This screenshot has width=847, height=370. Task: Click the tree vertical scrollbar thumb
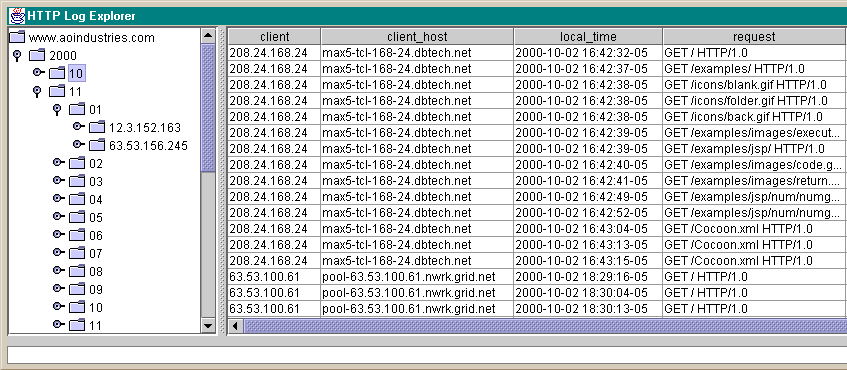[208, 109]
